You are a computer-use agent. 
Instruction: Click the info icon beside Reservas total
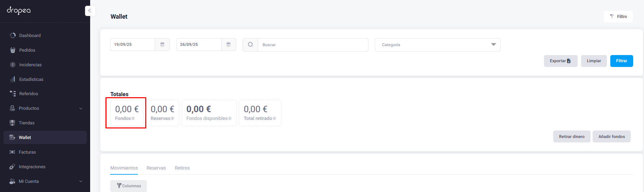(x=172, y=119)
